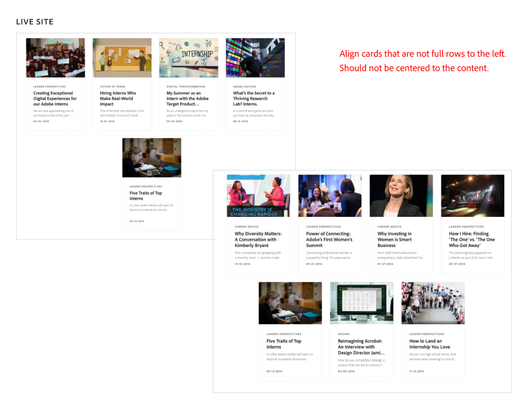Select the INTERNSHIP chalkboard thumbnail image
Viewport: 532px width, 409px height.
(x=188, y=57)
